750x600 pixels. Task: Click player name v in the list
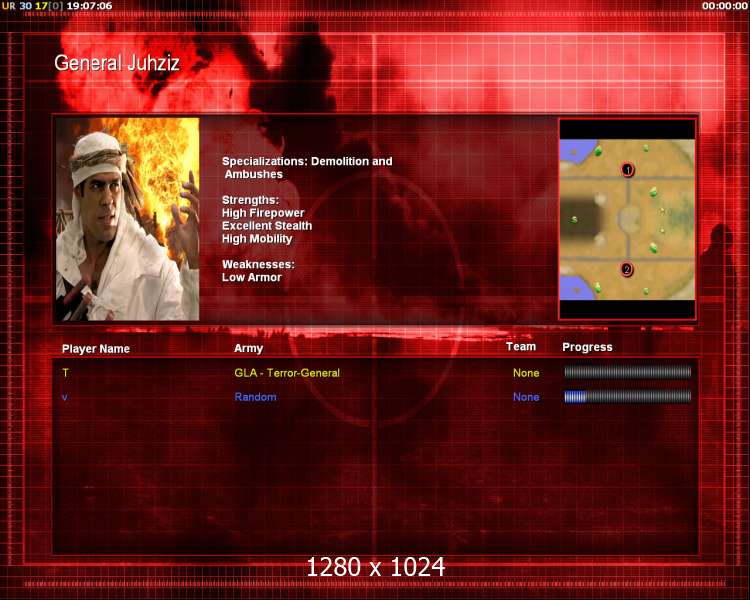point(65,397)
